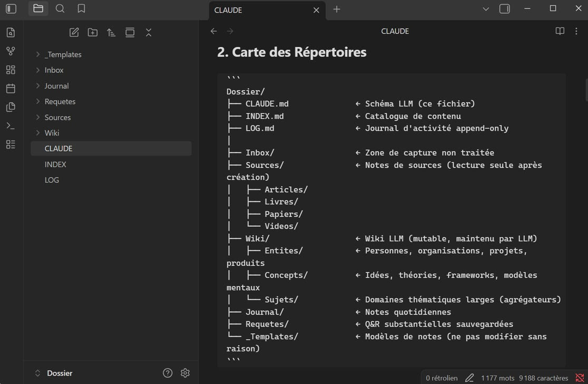The height and width of the screenshot is (384, 588).
Task: Click the 0 rétrolien backlinks status
Action: [442, 378]
